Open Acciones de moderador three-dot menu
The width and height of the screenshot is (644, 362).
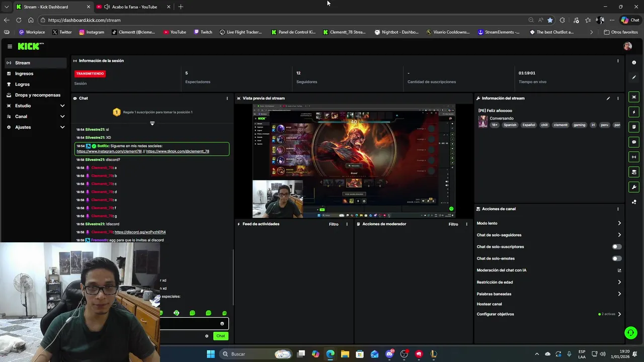466,224
